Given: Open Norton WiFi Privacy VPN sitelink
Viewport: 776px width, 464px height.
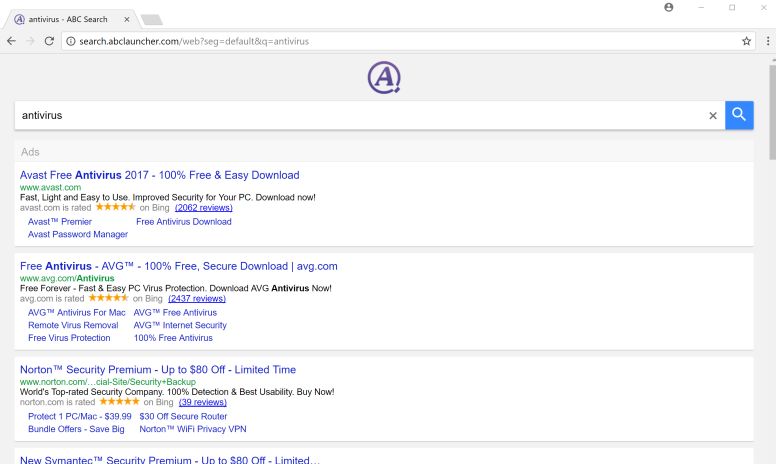Looking at the screenshot, I should (x=192, y=429).
